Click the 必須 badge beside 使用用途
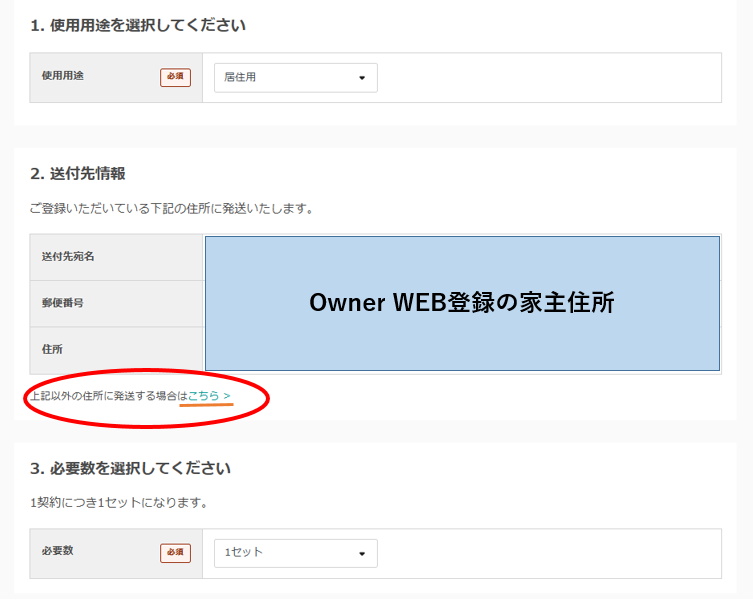753x601 pixels. coord(175,77)
